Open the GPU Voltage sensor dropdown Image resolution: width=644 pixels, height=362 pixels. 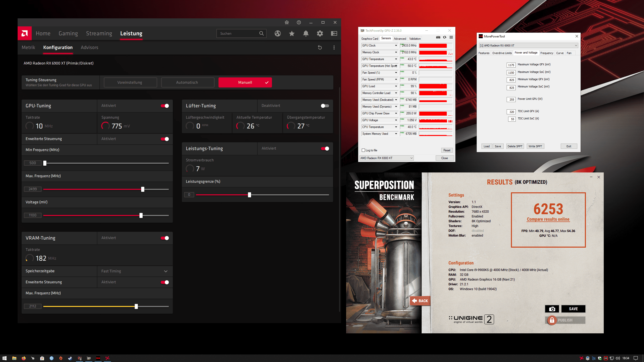click(396, 120)
